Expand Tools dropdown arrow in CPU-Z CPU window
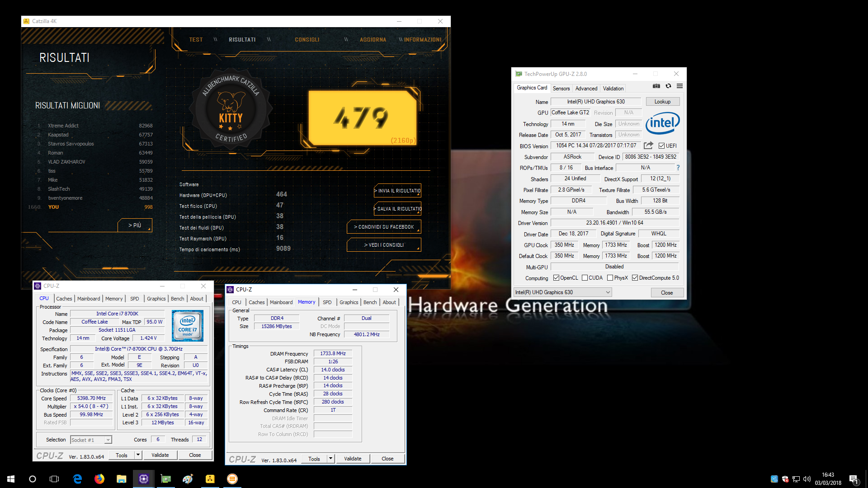The width and height of the screenshot is (868, 488). coord(138,455)
